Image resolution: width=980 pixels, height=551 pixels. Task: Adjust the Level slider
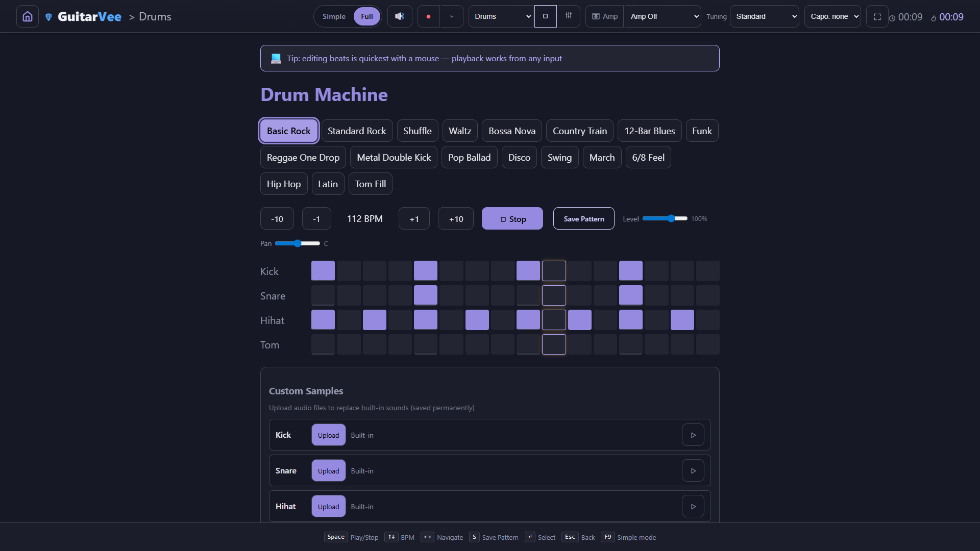665,218
